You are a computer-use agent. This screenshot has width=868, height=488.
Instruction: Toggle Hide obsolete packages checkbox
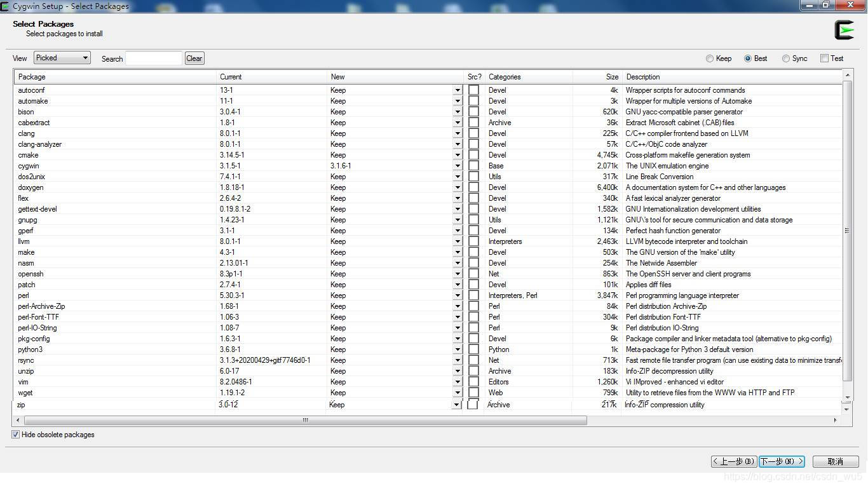15,435
